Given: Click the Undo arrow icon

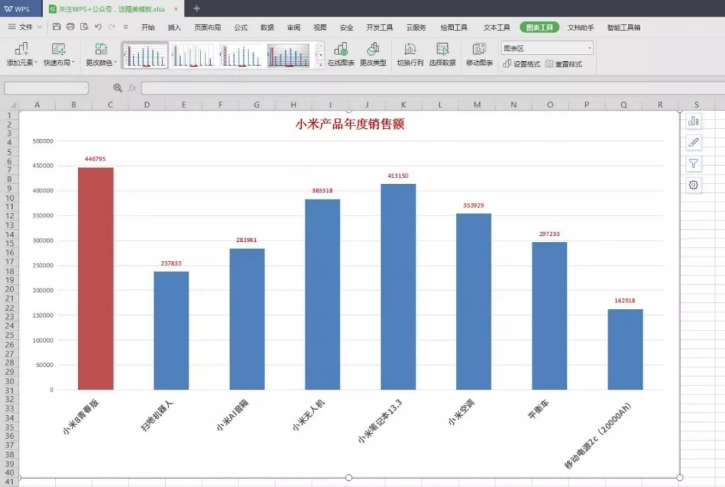Looking at the screenshot, I should (98, 27).
